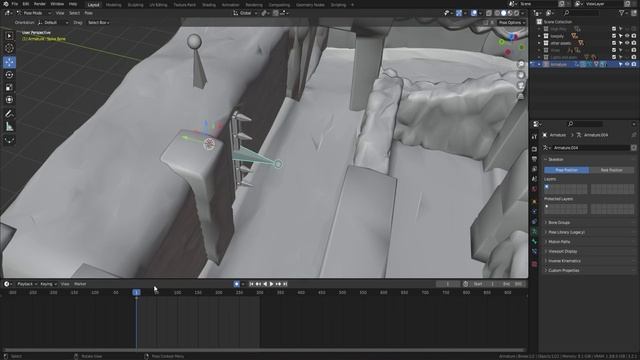Select the Annotate tool

click(9, 113)
